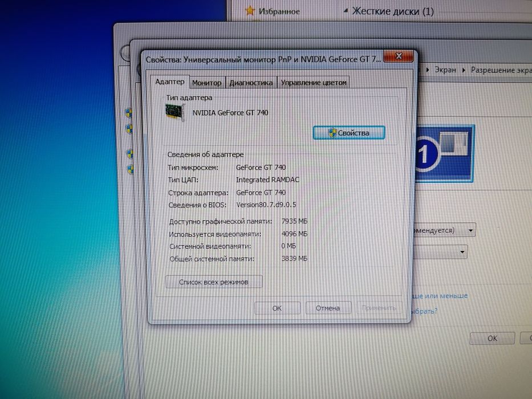
Task: Click Отмена in adapter properties dialog
Action: pyautogui.click(x=328, y=308)
